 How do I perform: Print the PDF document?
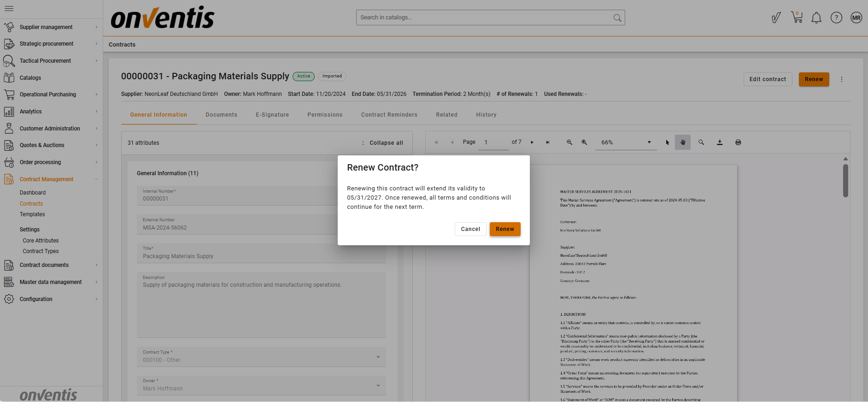point(738,142)
